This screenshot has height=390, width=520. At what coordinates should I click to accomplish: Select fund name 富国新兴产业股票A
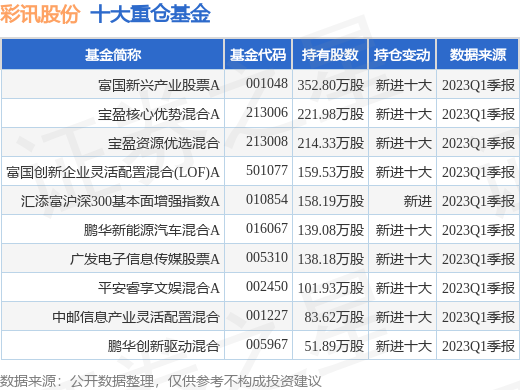159,85
